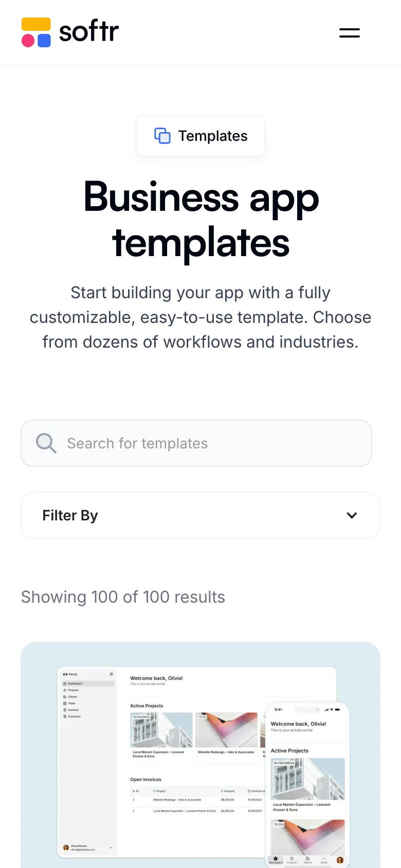Click the magnifying glass search icon
The height and width of the screenshot is (868, 401).
45,443
